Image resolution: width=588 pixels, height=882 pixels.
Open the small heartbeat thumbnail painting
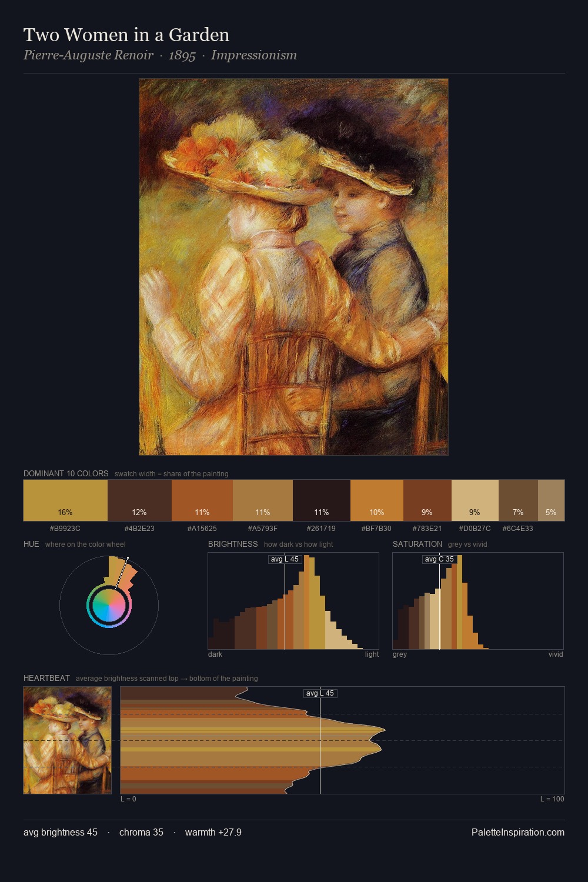point(67,740)
